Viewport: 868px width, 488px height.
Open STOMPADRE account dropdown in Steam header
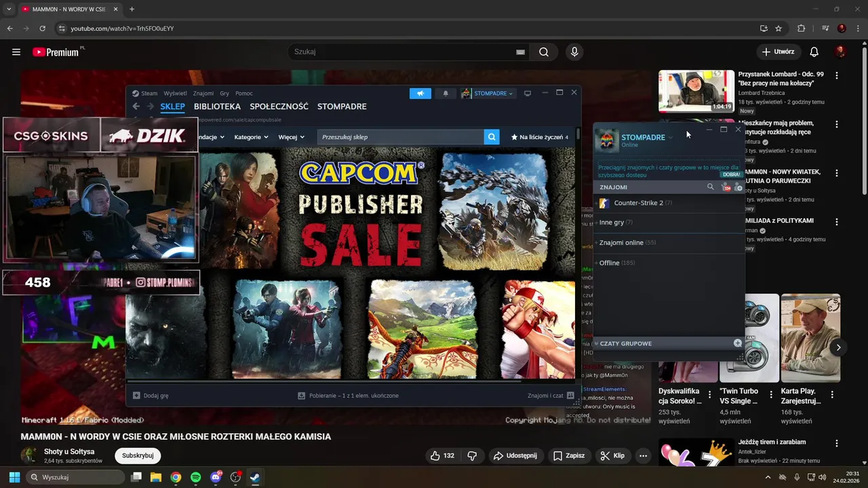click(x=488, y=93)
